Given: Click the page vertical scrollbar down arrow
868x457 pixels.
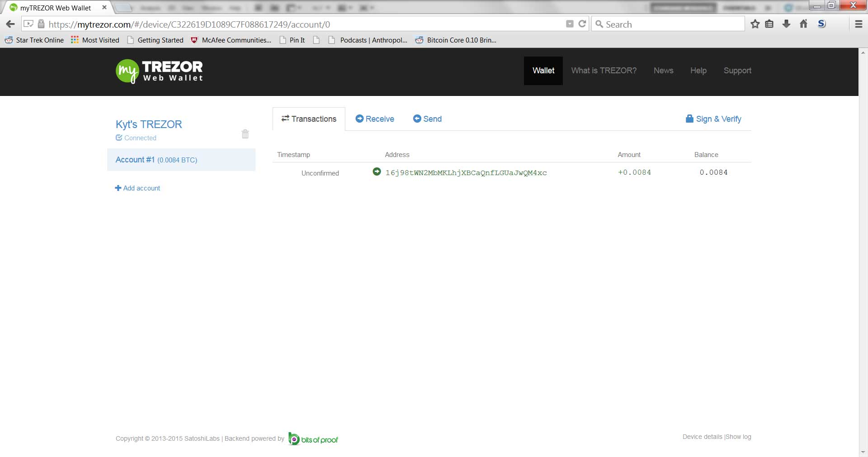Looking at the screenshot, I should click(x=863, y=452).
